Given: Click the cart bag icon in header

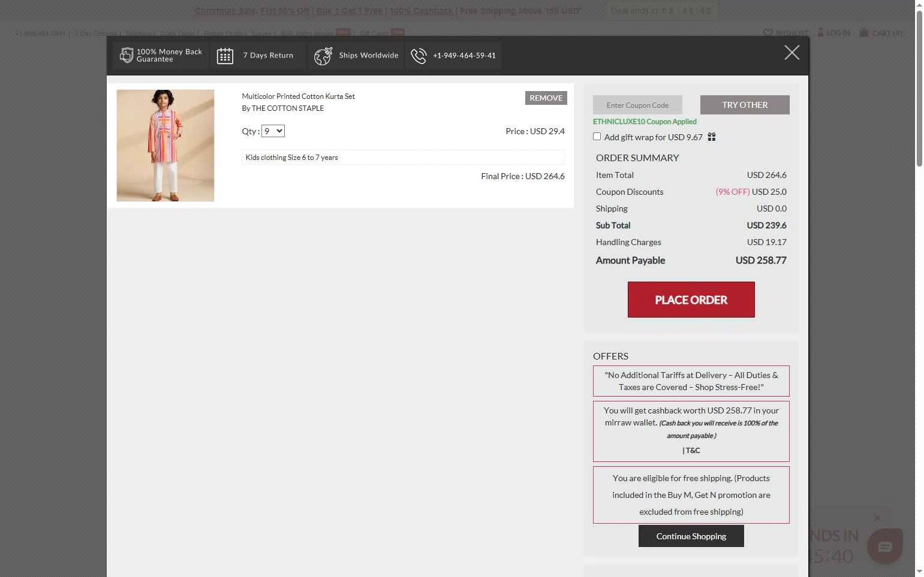Looking at the screenshot, I should click(x=864, y=32).
